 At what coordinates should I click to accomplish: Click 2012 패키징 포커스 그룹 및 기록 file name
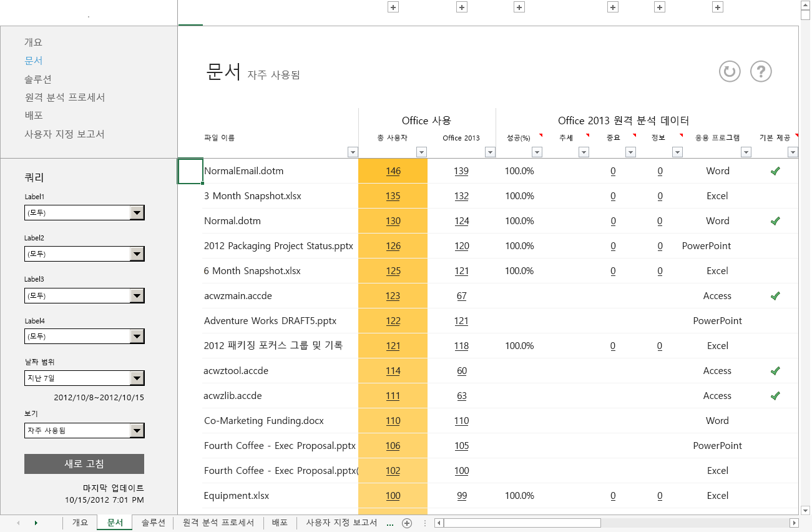click(x=273, y=346)
